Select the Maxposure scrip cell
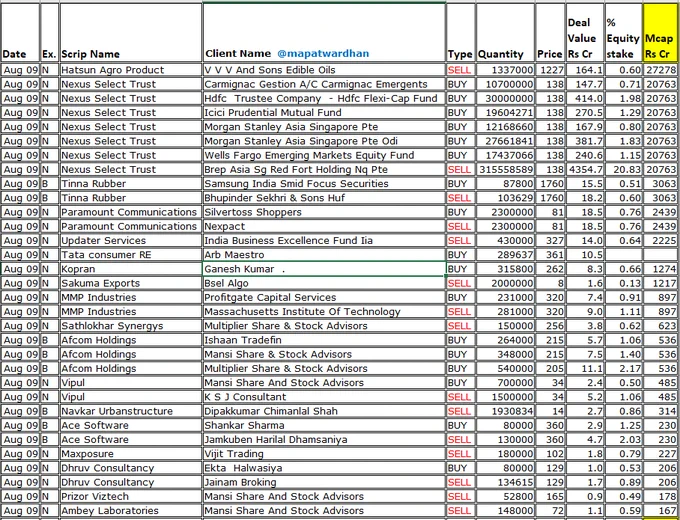Screen dimensions: 680x520 pos(131,454)
